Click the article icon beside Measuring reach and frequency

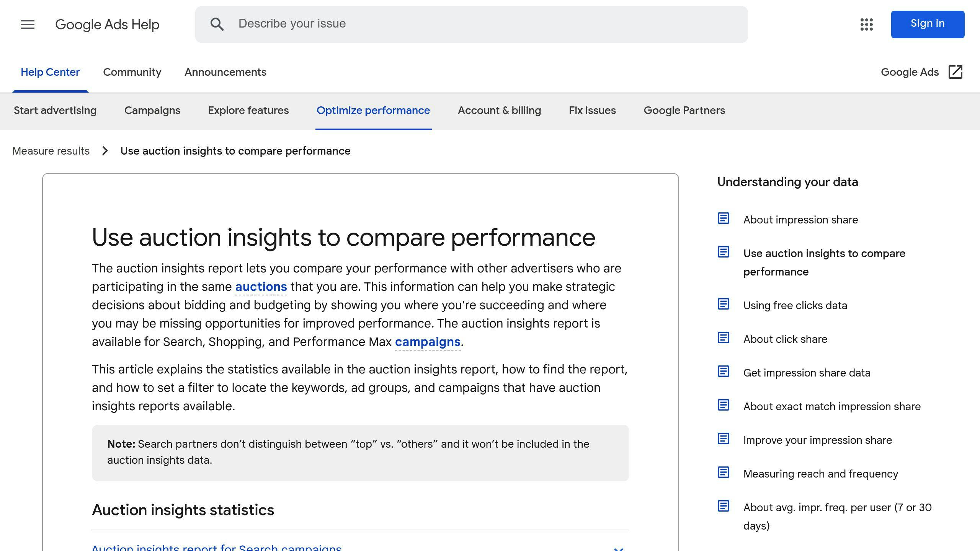(723, 473)
